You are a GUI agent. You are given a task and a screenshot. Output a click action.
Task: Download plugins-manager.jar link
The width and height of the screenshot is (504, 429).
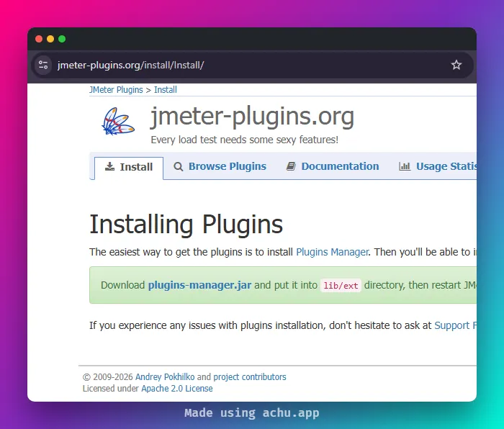(199, 285)
